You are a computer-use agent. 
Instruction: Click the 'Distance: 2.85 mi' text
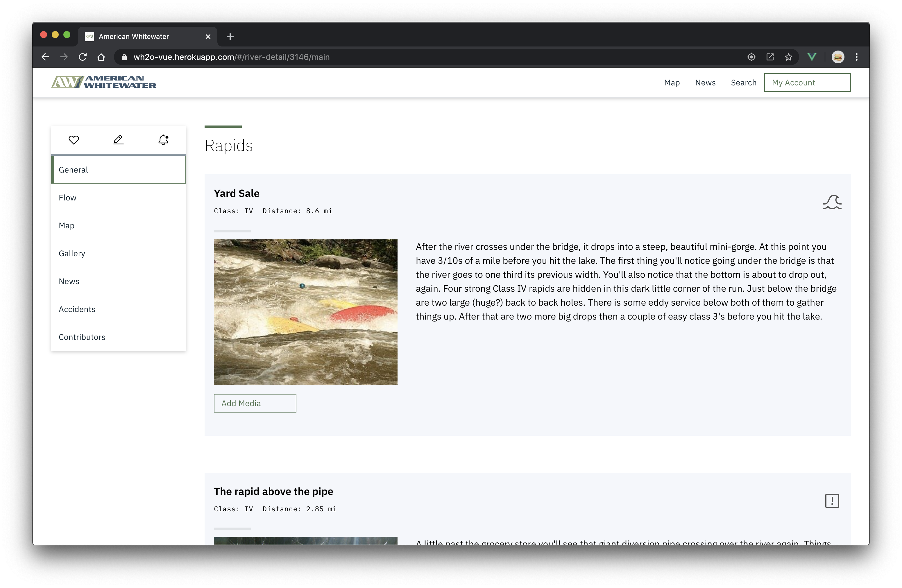click(299, 509)
